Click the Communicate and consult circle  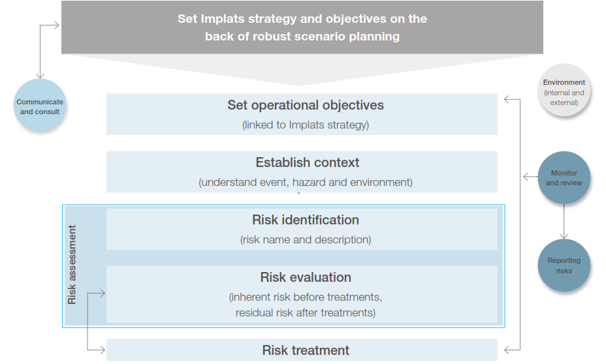point(40,105)
